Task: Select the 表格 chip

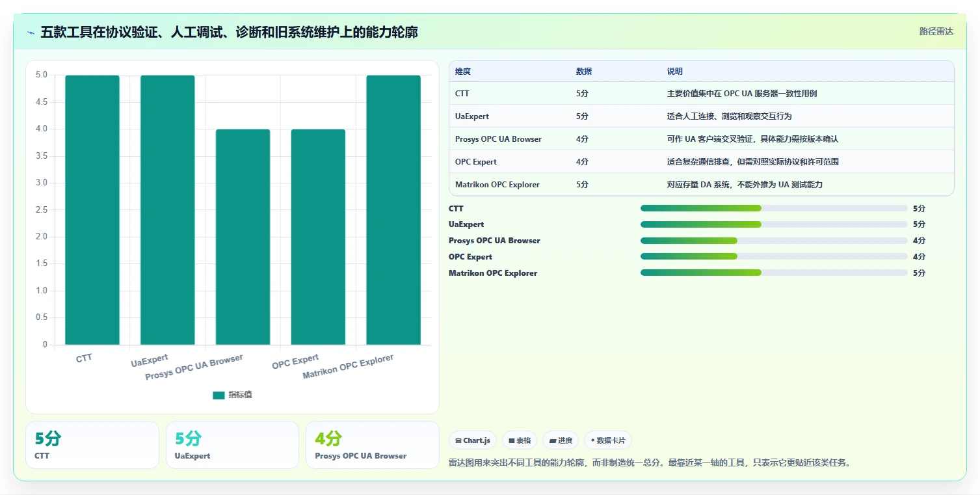Action: 520,440
